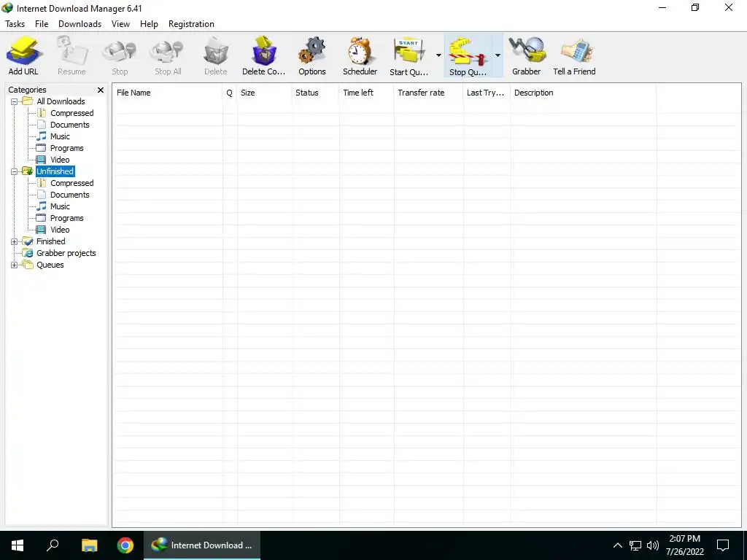Click the taskbar search icon
Viewport: 747px width, 560px height.
53,545
